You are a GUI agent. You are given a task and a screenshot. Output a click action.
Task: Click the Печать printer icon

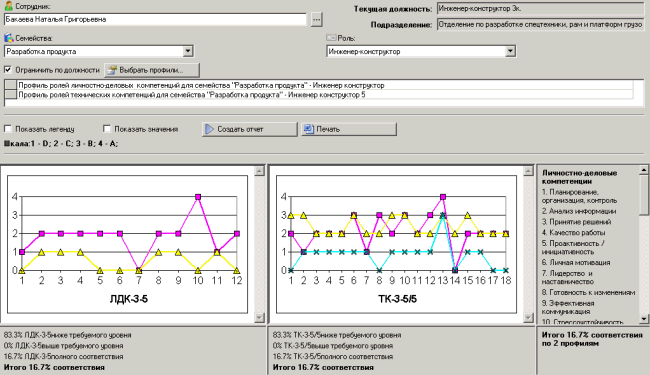309,129
